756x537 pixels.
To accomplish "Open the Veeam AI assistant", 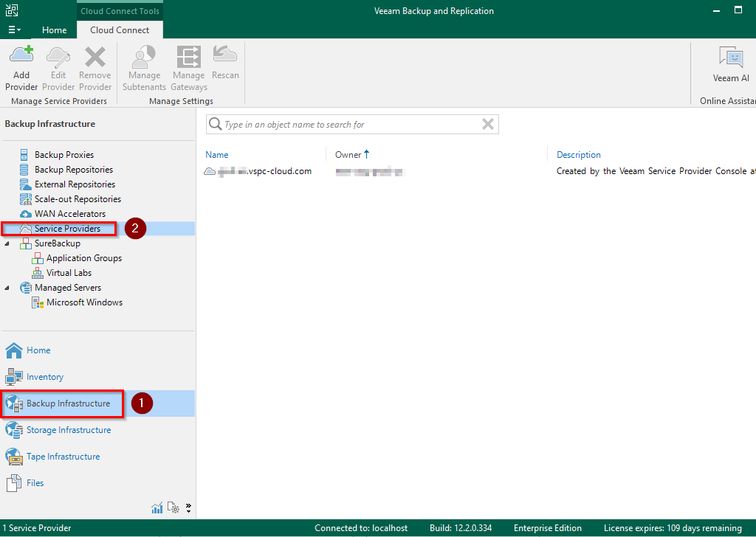I will [731, 64].
